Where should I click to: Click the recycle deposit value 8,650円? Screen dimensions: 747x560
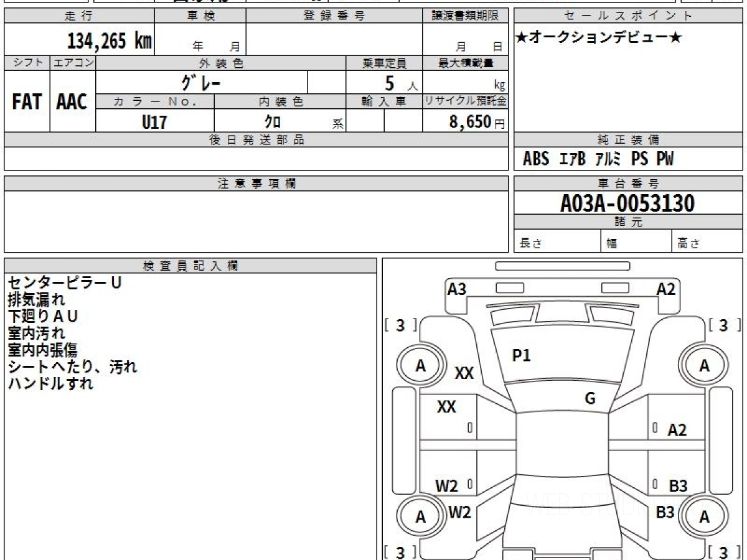coord(477,122)
